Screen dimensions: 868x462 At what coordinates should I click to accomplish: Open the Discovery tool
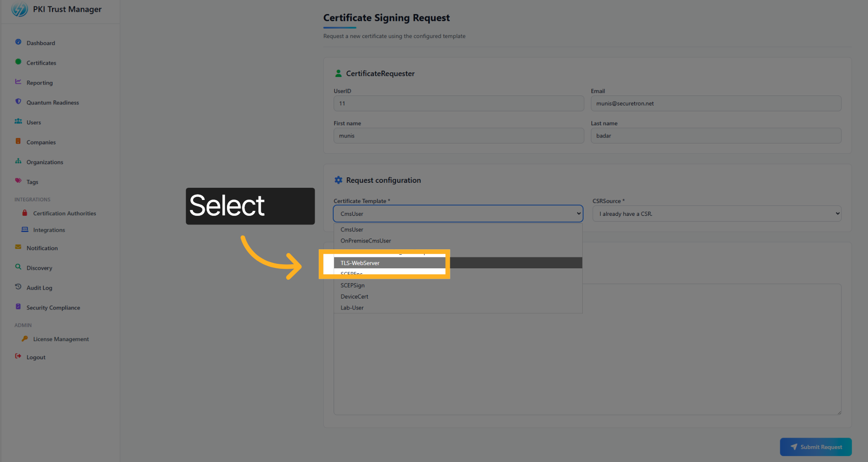(x=39, y=267)
